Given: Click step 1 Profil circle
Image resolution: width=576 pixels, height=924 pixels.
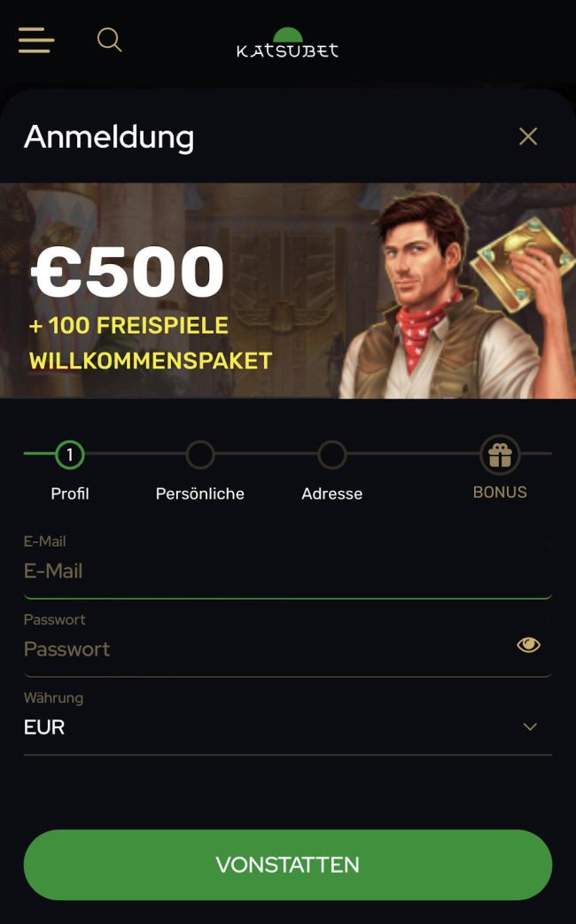Looking at the screenshot, I should click(x=70, y=454).
